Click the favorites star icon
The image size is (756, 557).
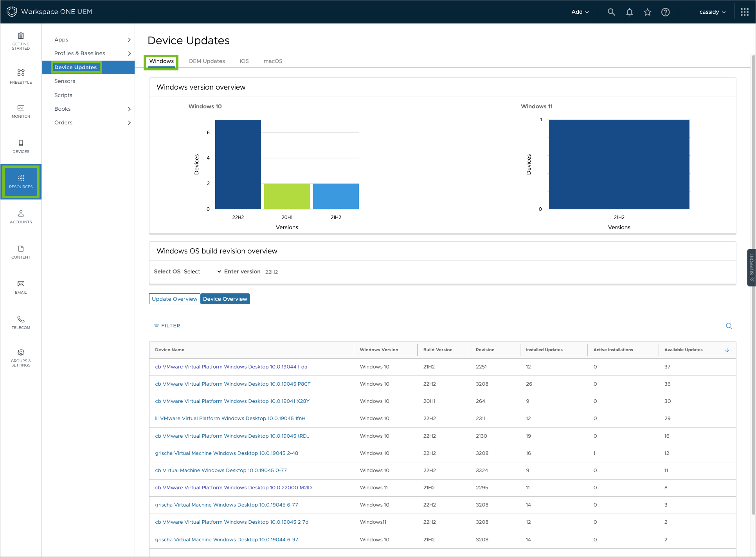[x=648, y=12]
